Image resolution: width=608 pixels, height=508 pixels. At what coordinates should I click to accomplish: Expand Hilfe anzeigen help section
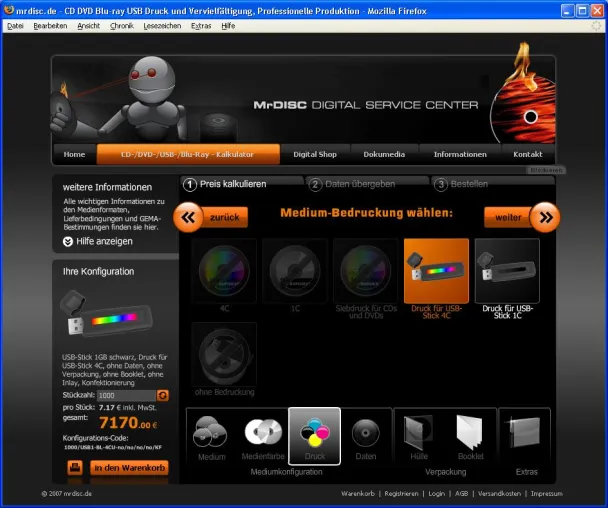point(98,242)
